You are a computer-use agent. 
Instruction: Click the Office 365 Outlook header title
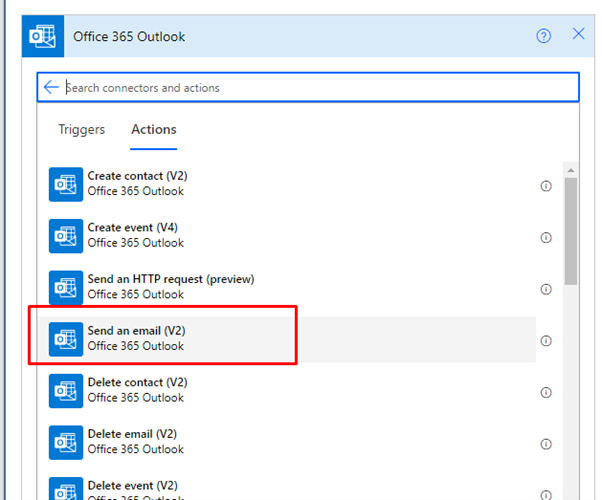[129, 36]
